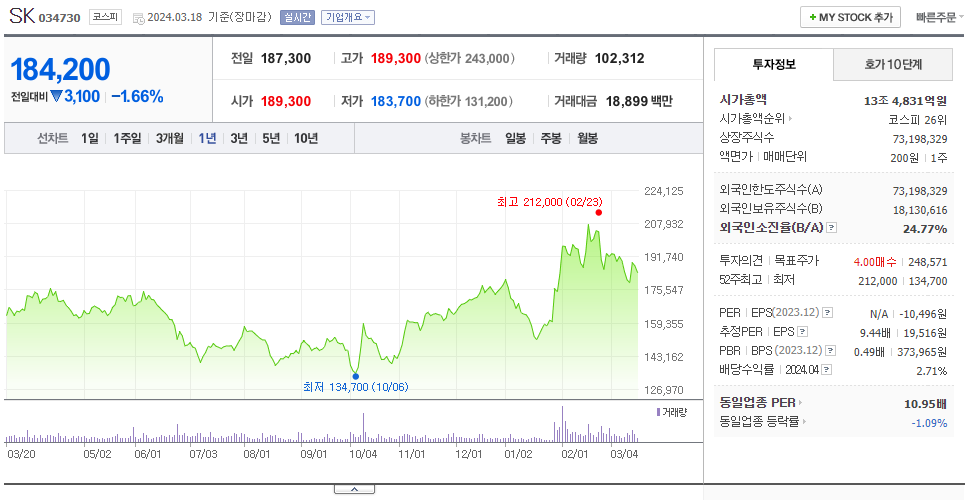Click the MY STOCK 추가 button

click(x=851, y=17)
